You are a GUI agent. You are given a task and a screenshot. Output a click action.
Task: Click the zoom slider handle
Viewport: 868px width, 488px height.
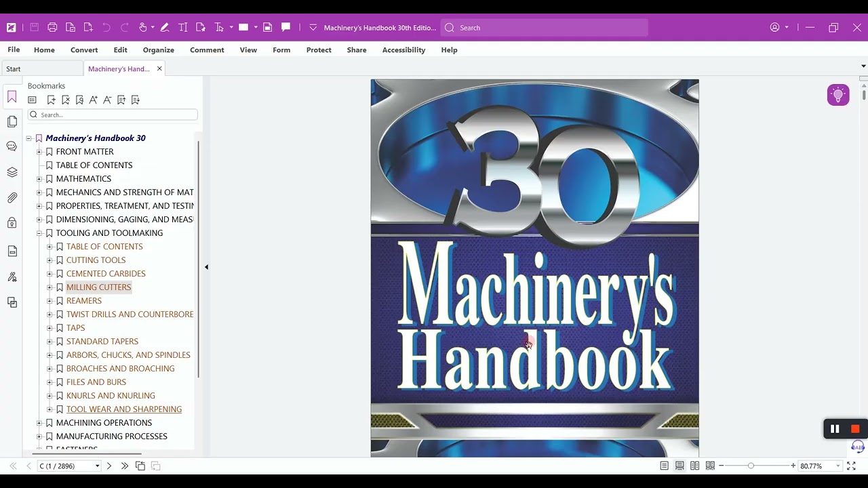coord(751,466)
